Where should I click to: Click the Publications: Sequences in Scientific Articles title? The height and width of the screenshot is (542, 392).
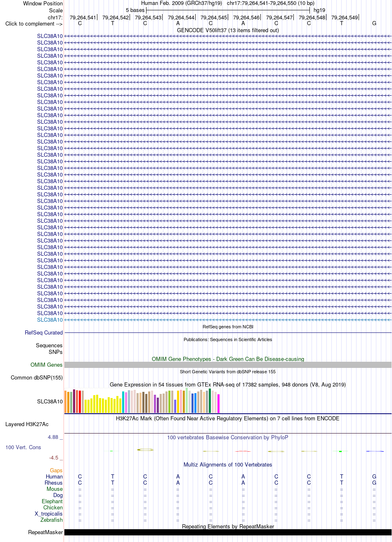(228, 339)
